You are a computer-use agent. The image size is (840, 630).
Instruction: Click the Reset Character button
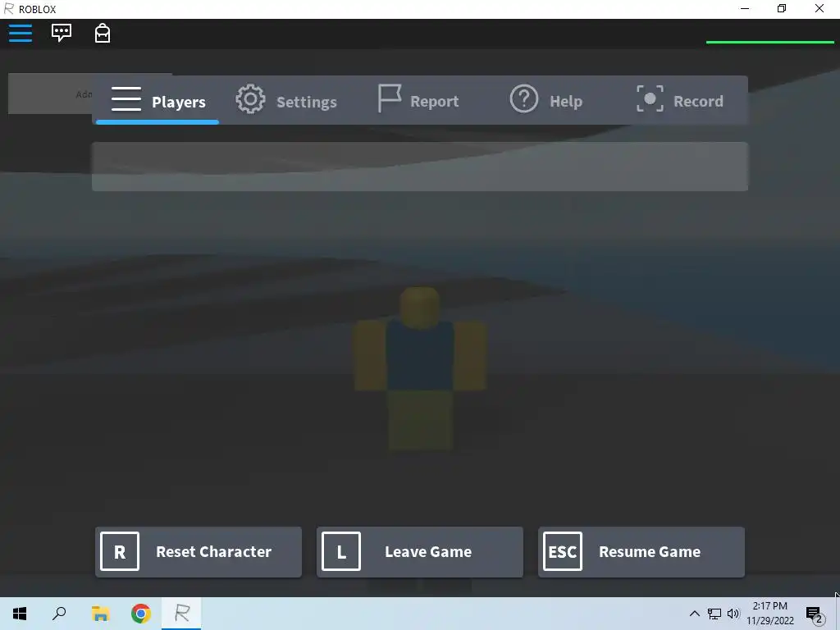(199, 552)
